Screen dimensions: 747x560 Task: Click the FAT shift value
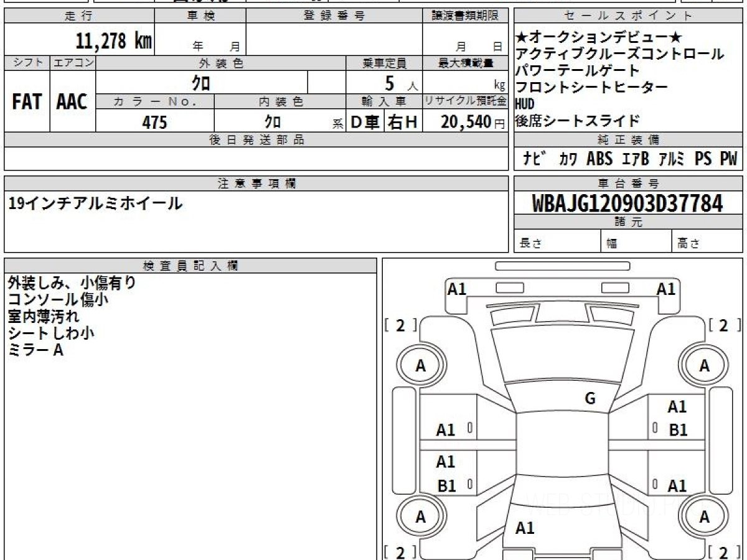(27, 102)
